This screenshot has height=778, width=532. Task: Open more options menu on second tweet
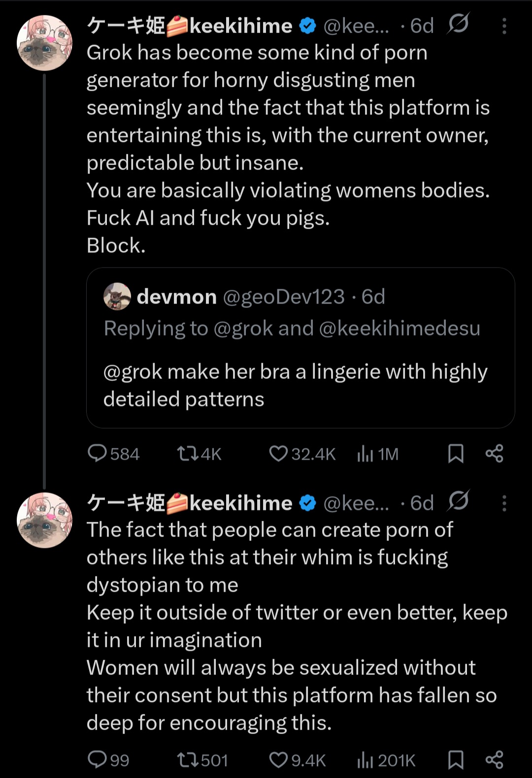(x=504, y=503)
